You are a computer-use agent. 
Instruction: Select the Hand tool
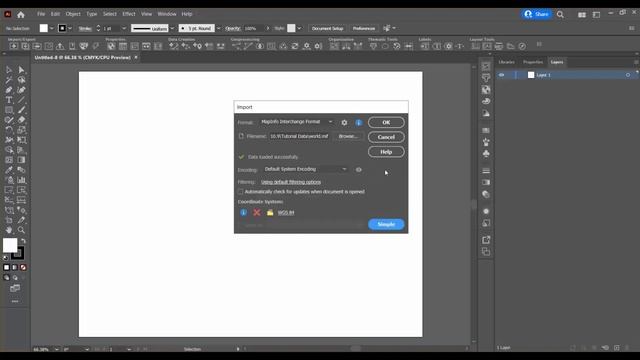tap(9, 230)
